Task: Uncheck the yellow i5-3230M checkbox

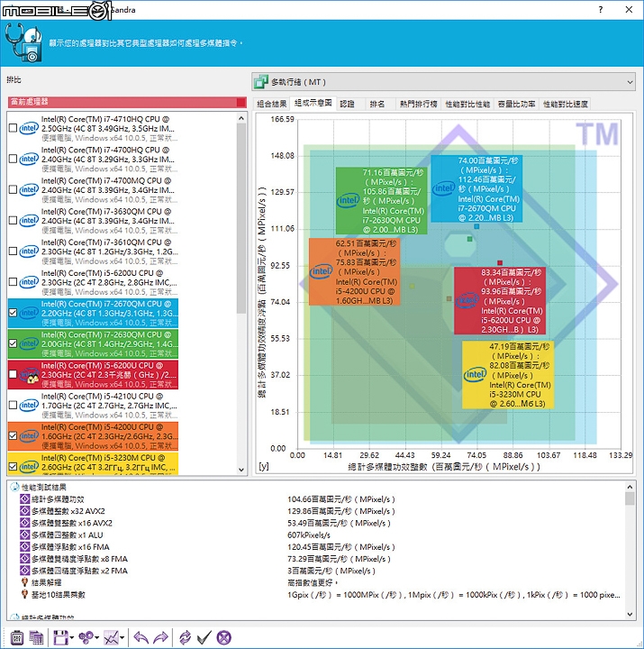Action: tap(13, 467)
